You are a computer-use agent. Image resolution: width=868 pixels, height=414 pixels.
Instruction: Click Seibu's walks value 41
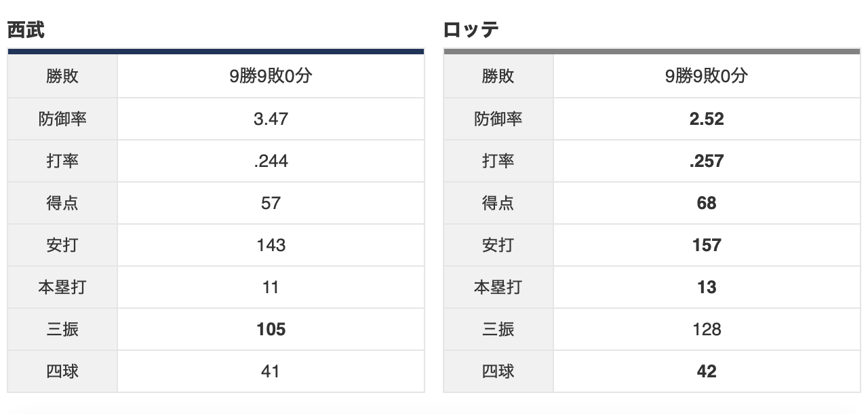tap(271, 371)
